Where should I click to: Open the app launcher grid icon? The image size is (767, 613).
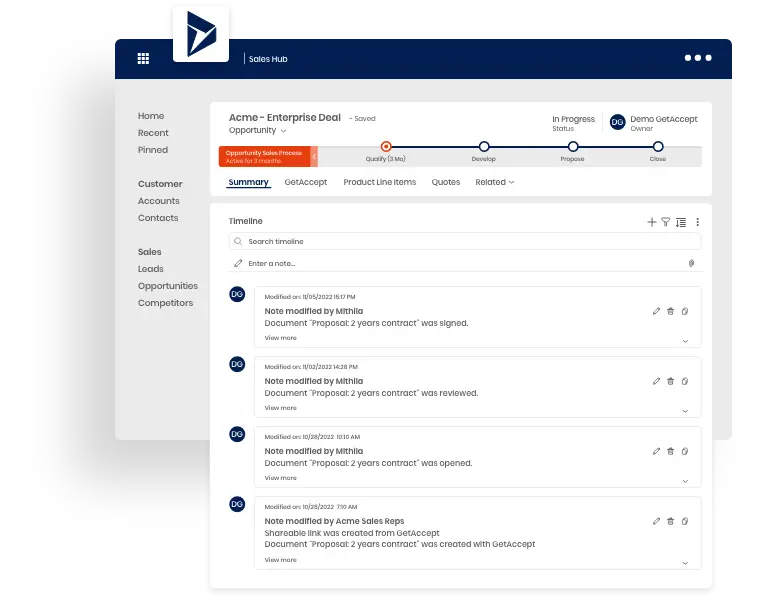[x=143, y=59]
